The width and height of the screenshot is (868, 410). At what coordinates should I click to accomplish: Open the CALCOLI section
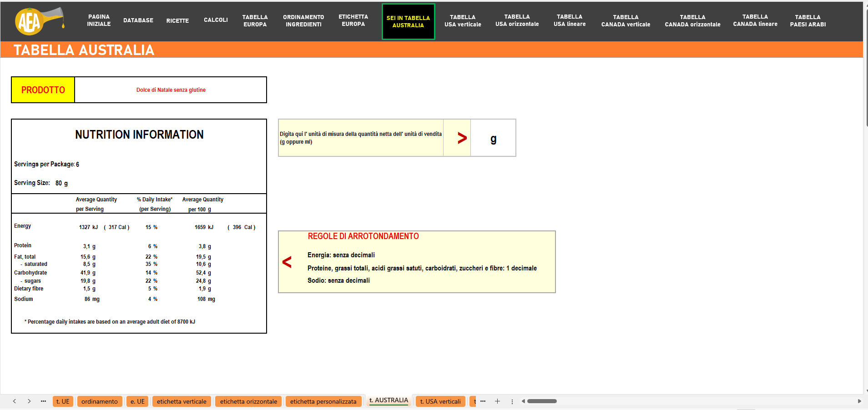(216, 20)
